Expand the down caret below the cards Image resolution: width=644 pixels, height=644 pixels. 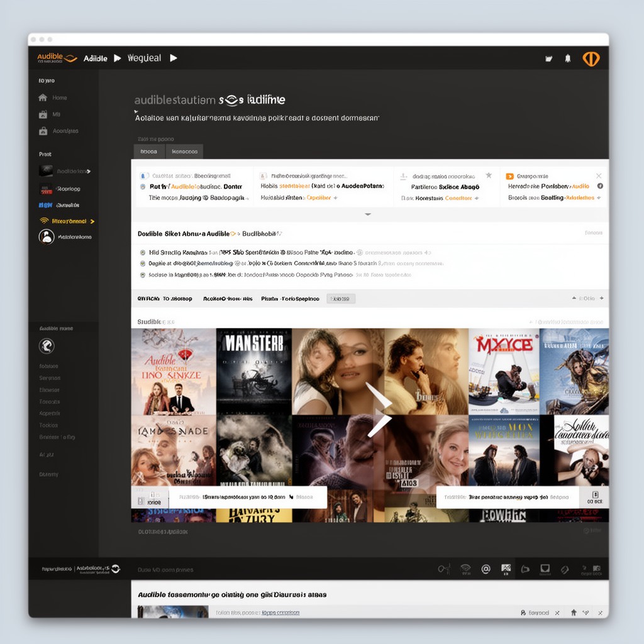click(368, 214)
